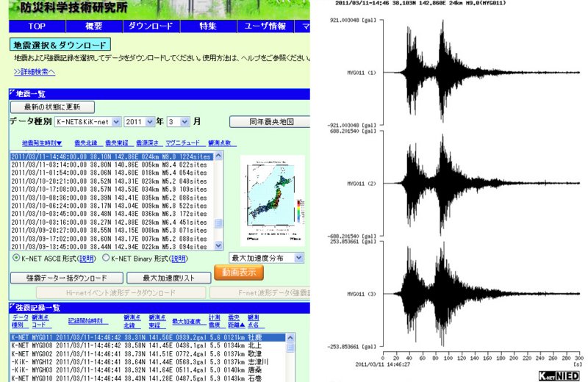588x382 pixels.
Task: Sort by マグニチュード column header
Action: click(183, 143)
